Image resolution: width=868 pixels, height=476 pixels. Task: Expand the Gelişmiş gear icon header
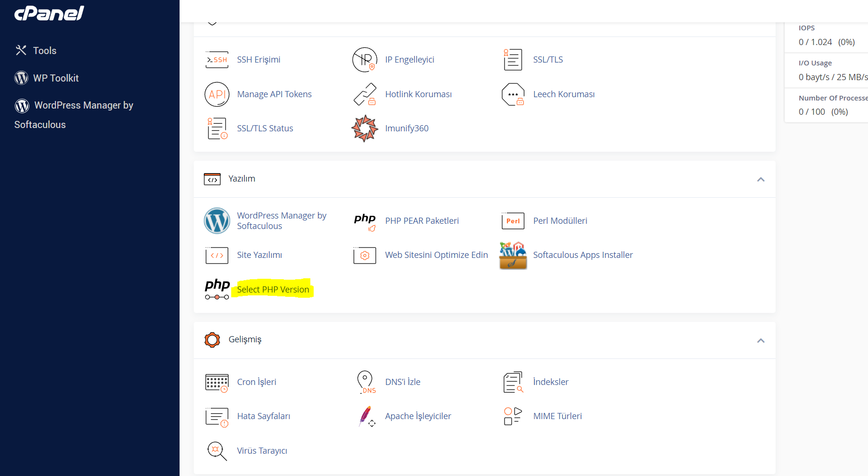(x=212, y=339)
